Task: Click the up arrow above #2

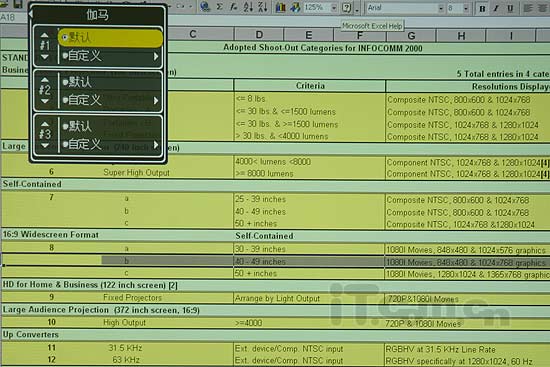Action: pyautogui.click(x=45, y=80)
